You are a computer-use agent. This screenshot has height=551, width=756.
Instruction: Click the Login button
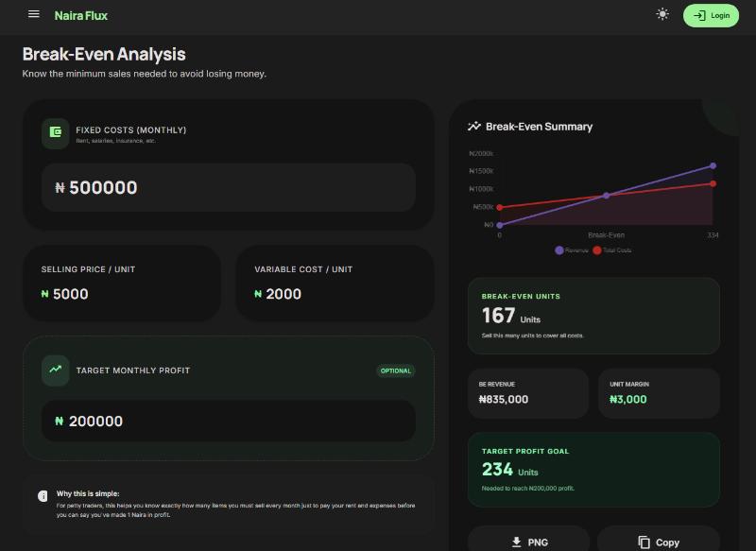pyautogui.click(x=711, y=15)
